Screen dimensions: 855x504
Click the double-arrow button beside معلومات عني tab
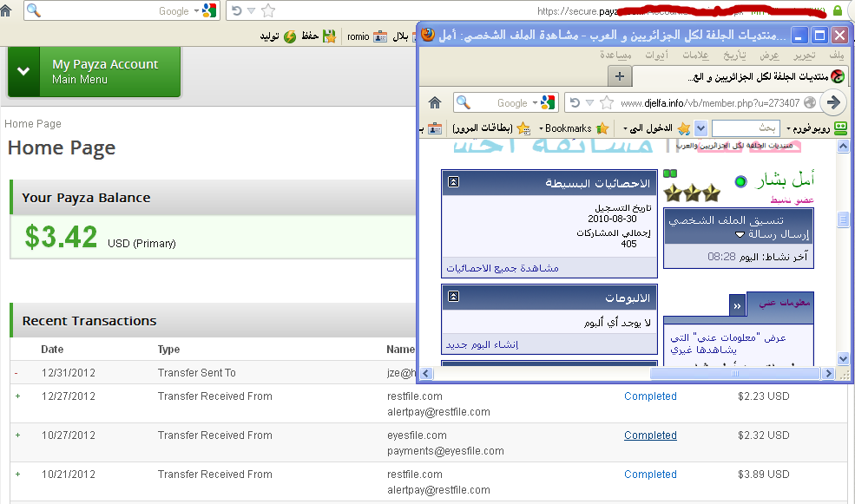[737, 305]
